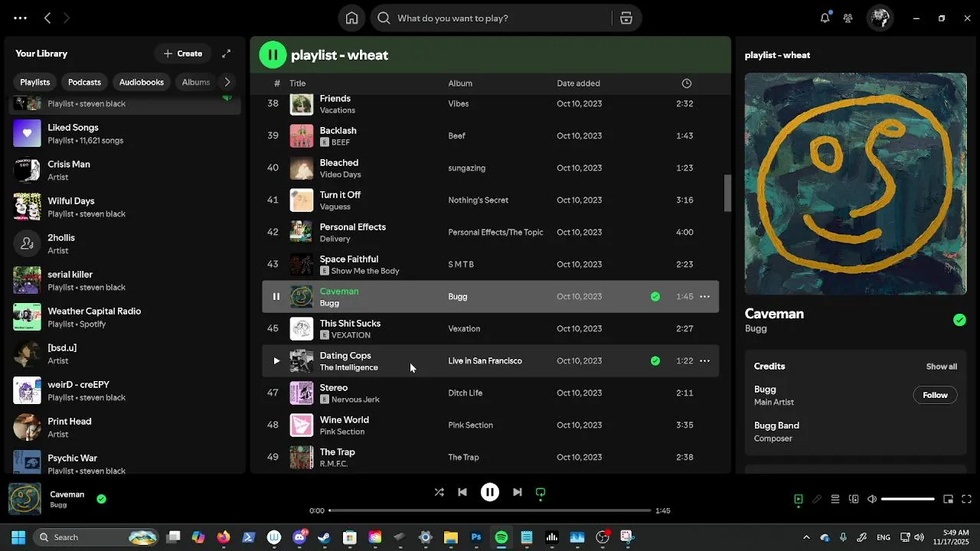
Task: Toggle the Now Playing view icon
Action: pyautogui.click(x=799, y=500)
